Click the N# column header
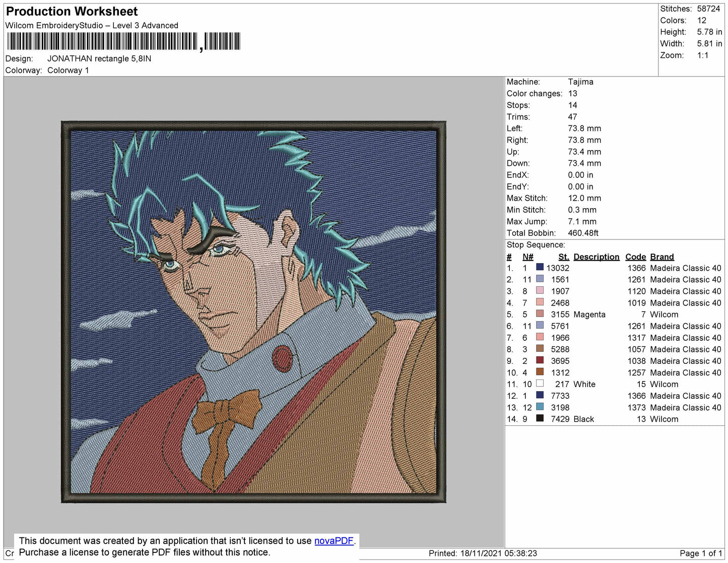728x563 pixels. [527, 257]
